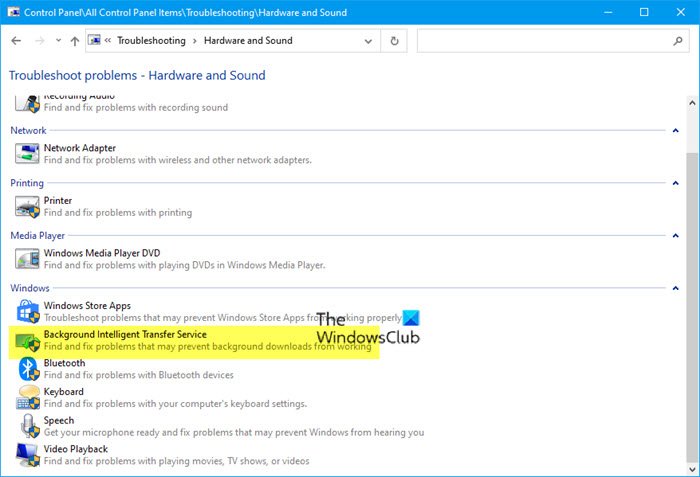
Task: Open the Troubleshooting breadcrumb arrow menu
Action: pos(195,41)
